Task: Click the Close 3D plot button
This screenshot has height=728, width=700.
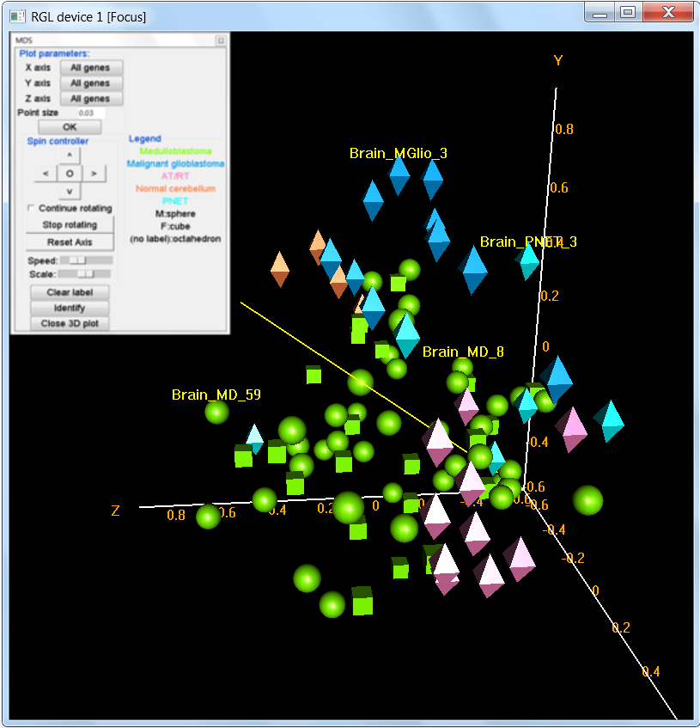Action: [70, 323]
